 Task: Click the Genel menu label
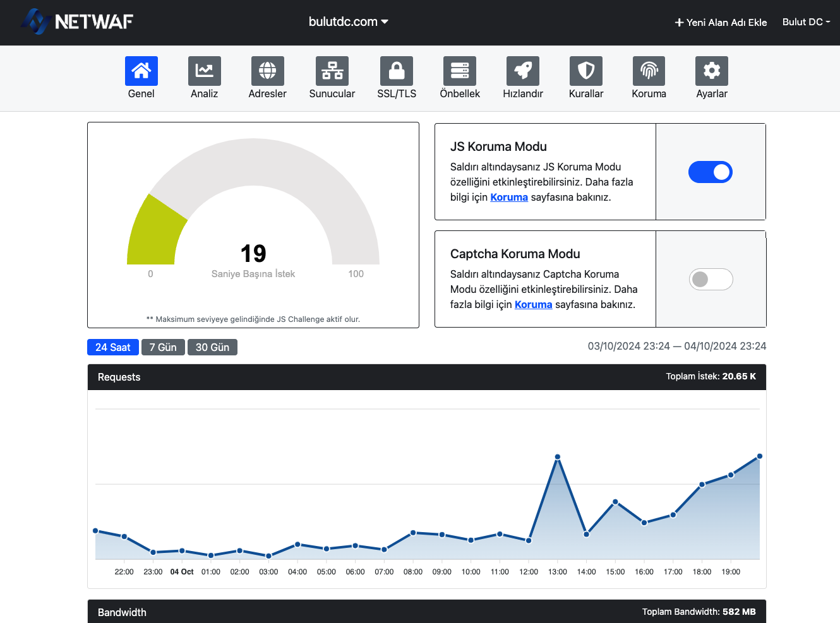pyautogui.click(x=141, y=93)
